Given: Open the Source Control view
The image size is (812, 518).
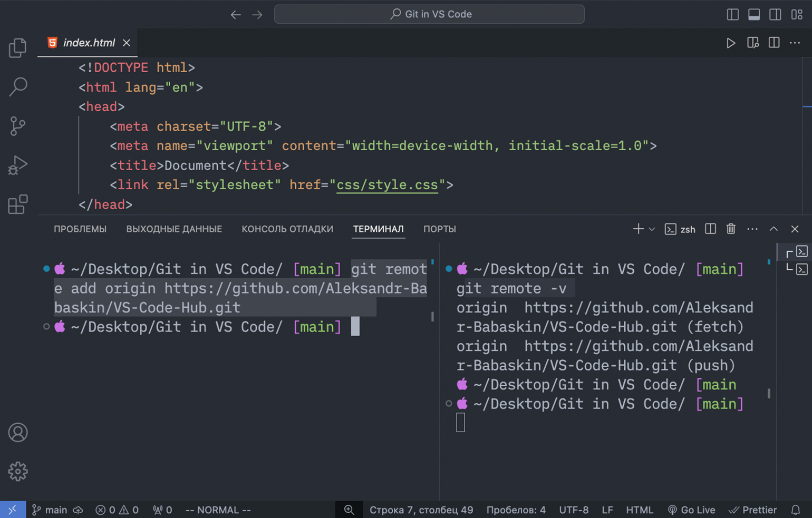Looking at the screenshot, I should tap(18, 126).
